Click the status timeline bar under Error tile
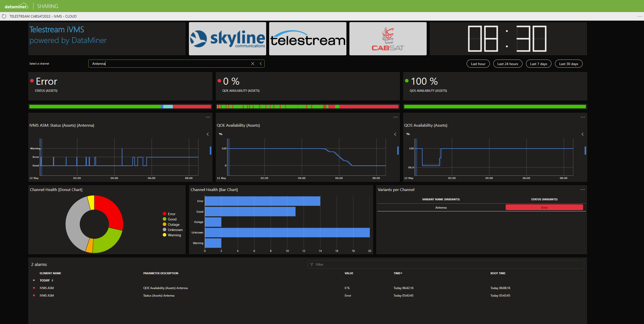 pos(120,107)
